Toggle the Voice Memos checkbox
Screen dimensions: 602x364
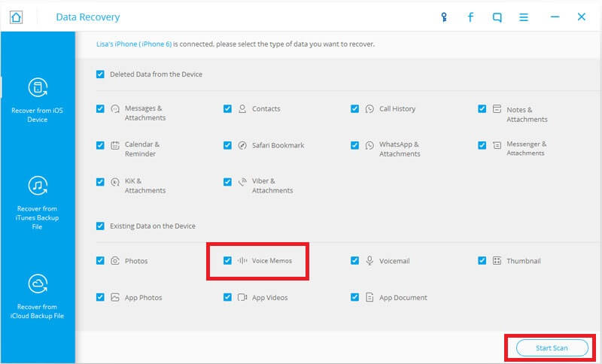(x=227, y=261)
